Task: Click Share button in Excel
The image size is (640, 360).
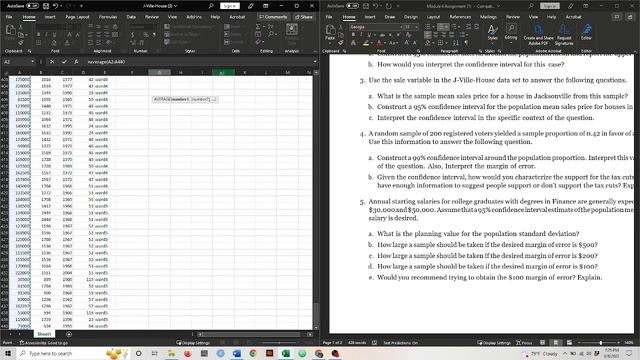Action: [304, 17]
